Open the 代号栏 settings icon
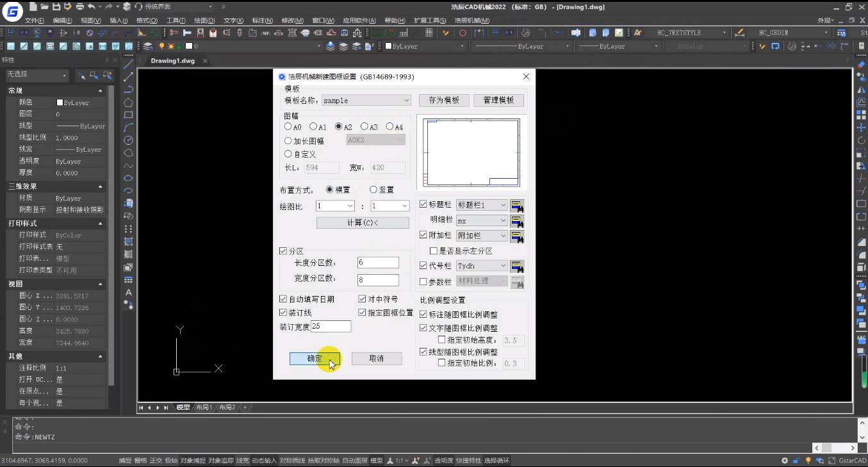This screenshot has width=868, height=467. (518, 266)
